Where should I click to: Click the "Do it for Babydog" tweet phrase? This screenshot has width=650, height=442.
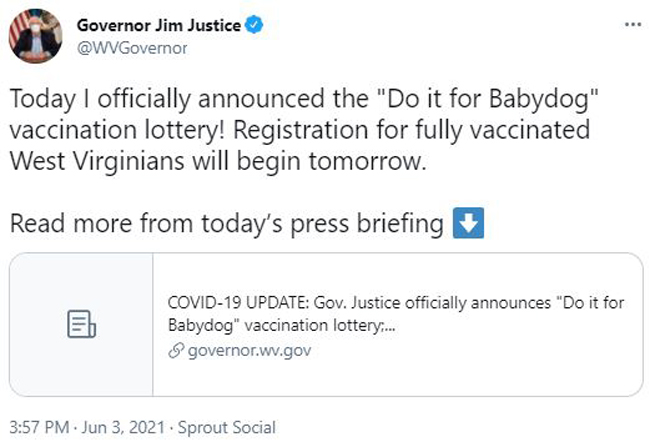click(487, 100)
